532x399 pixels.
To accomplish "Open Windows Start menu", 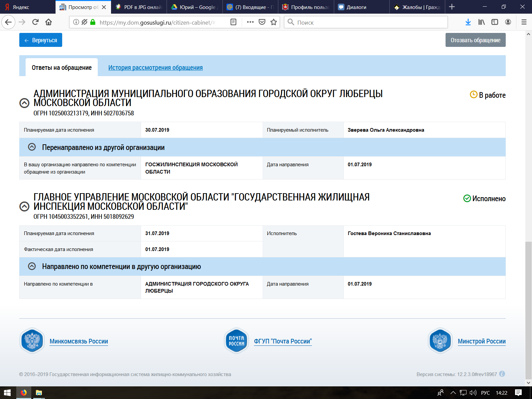I will pos(7,393).
